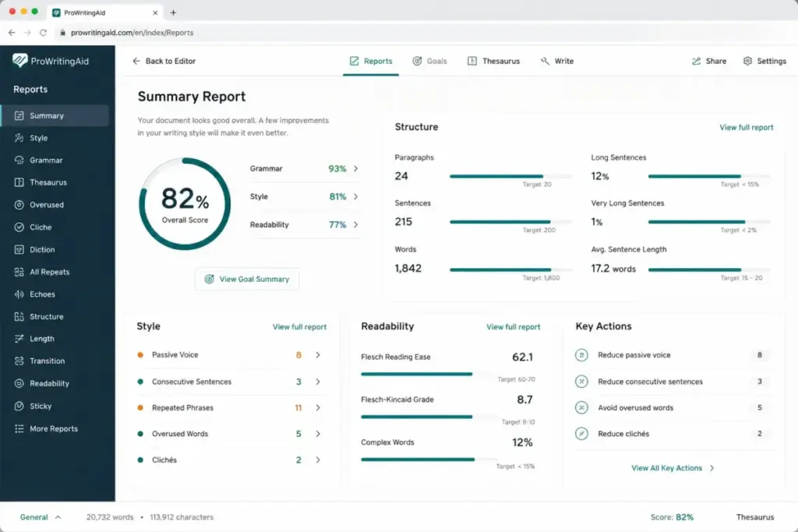Viewport: 798px width, 532px height.
Task: Click the browser address bar URL
Action: click(x=132, y=33)
